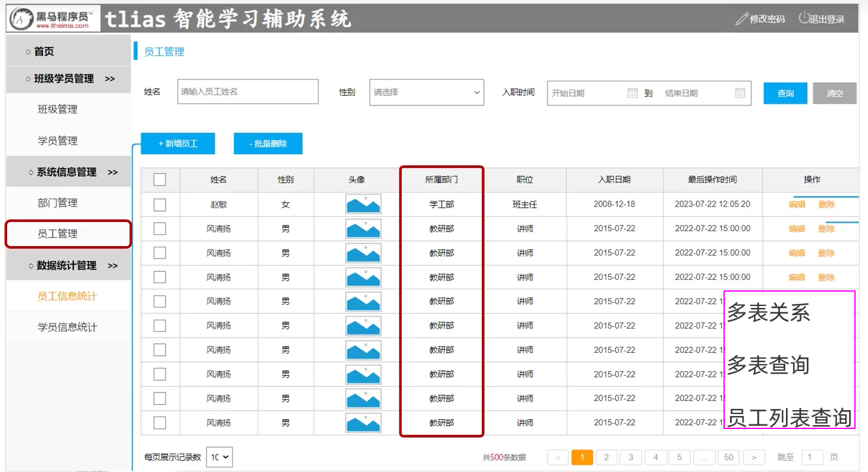Toggle the select-all checkbox in table header

160,180
